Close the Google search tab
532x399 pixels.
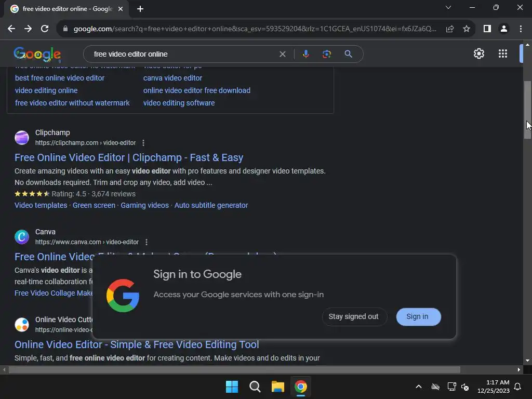(121, 9)
